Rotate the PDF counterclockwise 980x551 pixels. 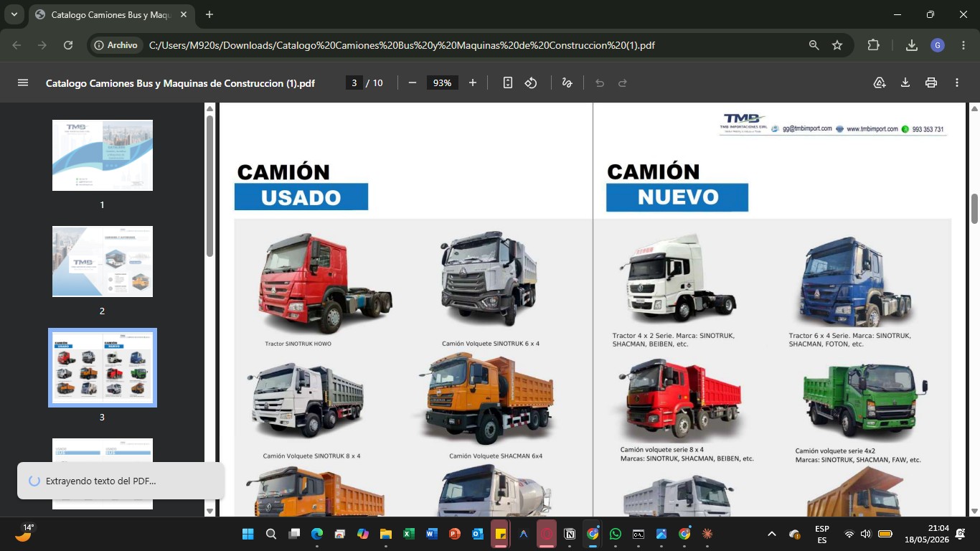click(531, 83)
